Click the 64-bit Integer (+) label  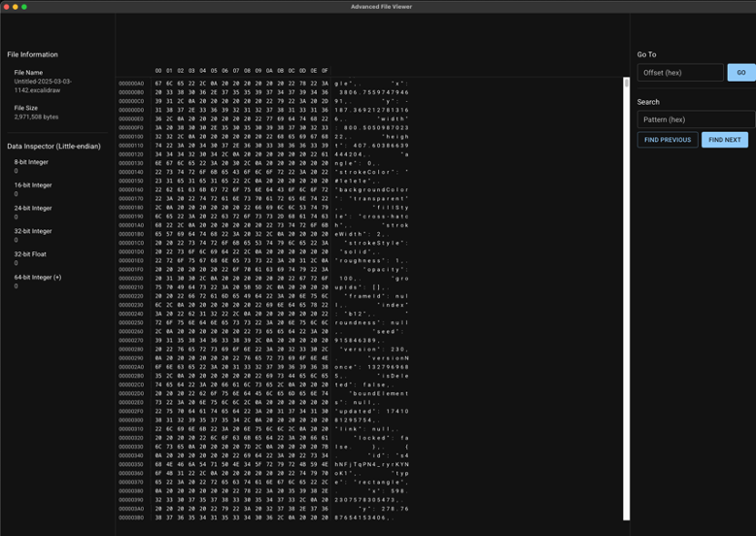pyautogui.click(x=38, y=278)
